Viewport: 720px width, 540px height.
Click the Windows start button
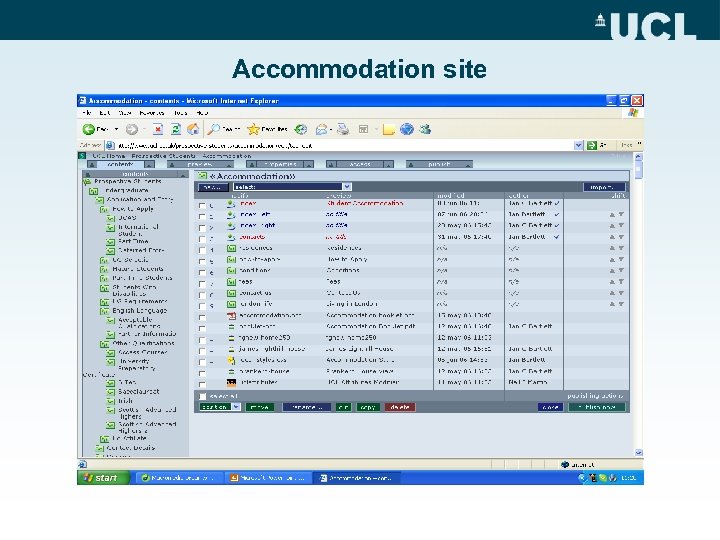pos(103,478)
